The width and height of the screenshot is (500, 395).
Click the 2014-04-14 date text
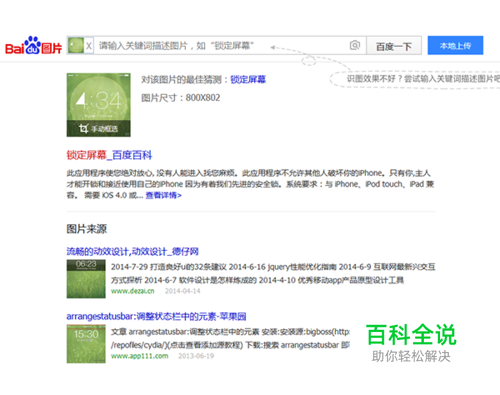[183, 291]
